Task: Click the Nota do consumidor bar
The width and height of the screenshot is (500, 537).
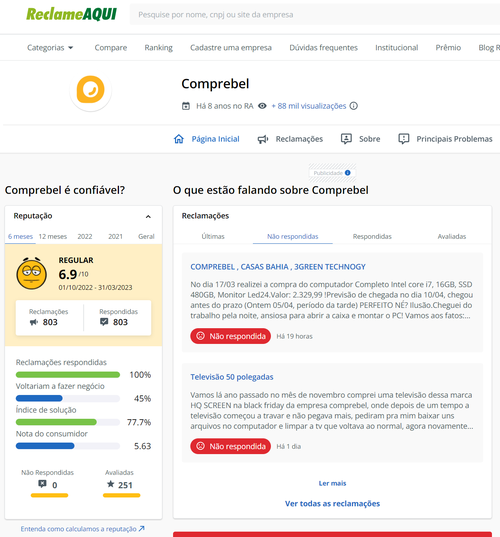Action: point(68,446)
